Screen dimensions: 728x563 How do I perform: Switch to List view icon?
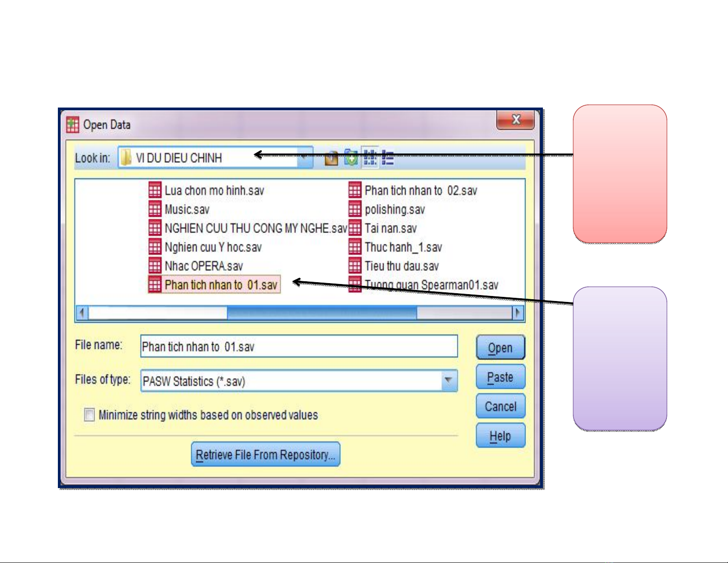coord(370,158)
